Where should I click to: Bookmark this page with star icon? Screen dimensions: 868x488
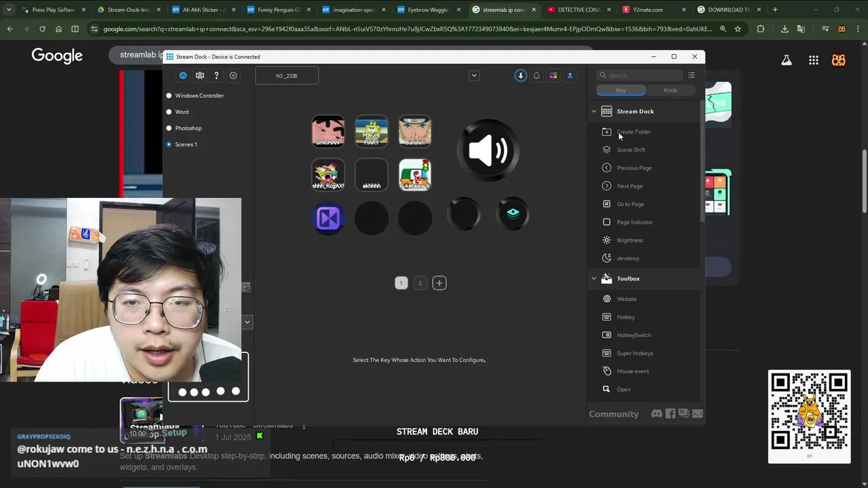tap(738, 29)
